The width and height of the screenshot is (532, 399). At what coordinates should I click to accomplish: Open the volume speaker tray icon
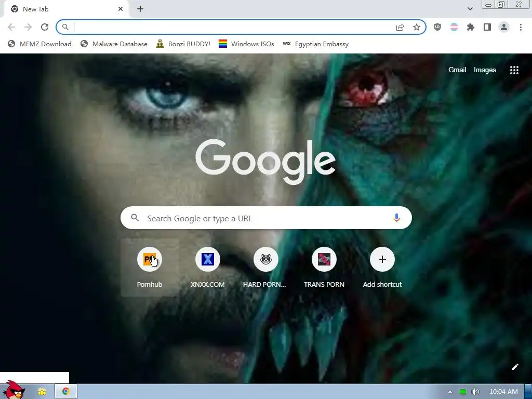pyautogui.click(x=475, y=392)
